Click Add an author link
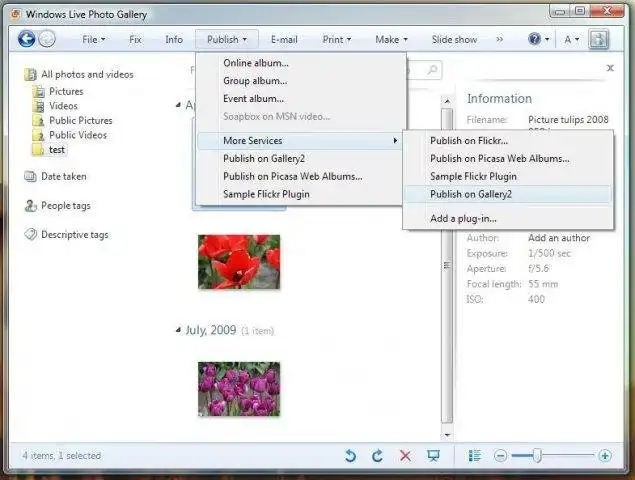This screenshot has height=480, width=635. pos(559,238)
